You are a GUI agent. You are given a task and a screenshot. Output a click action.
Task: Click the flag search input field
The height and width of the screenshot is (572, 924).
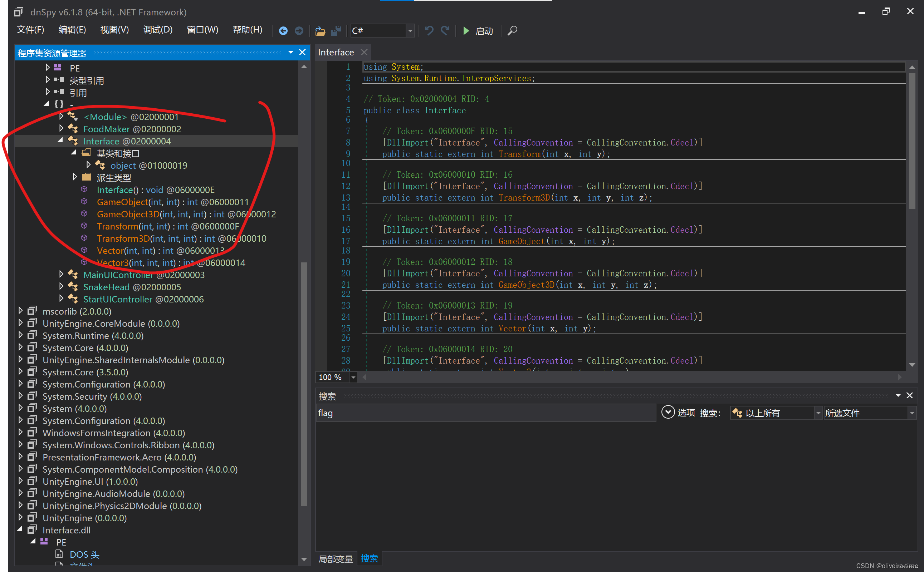[x=484, y=413]
